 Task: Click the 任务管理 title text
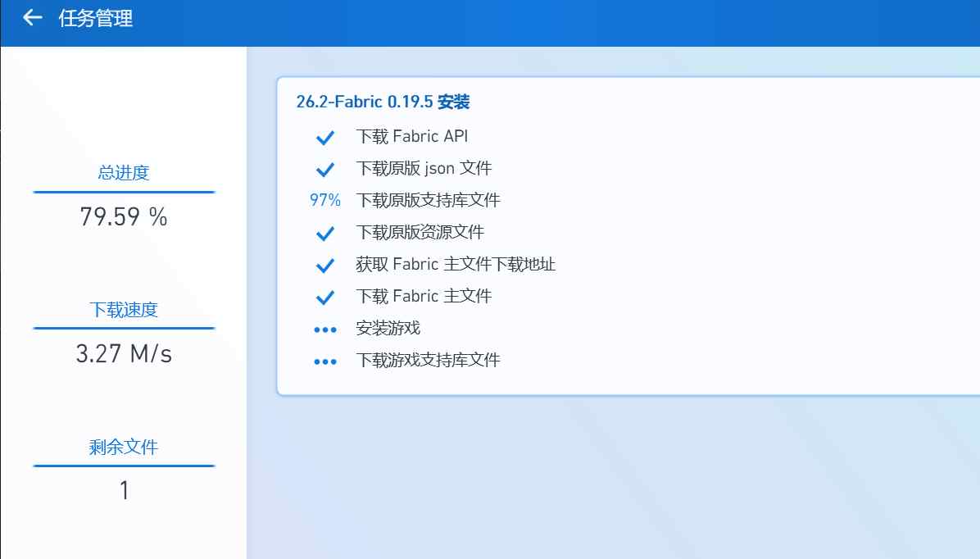[x=96, y=18]
